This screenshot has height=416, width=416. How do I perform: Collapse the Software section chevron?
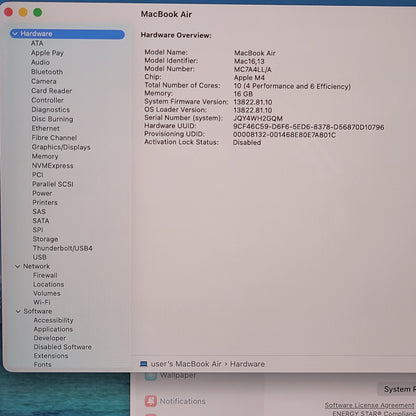(x=18, y=311)
